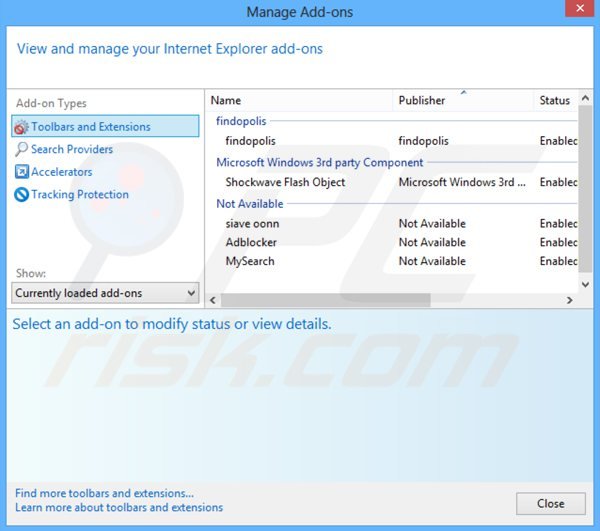Screen dimensions: 600x531
Task: Open the Currently loaded add-ons dropdown
Action: click(x=106, y=293)
